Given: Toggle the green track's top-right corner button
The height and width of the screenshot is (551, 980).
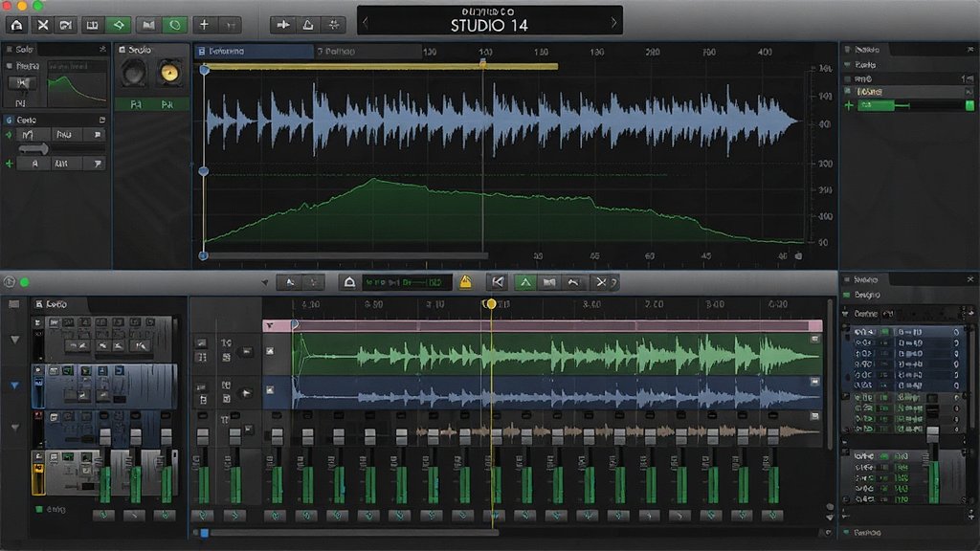Looking at the screenshot, I should coord(815,340).
